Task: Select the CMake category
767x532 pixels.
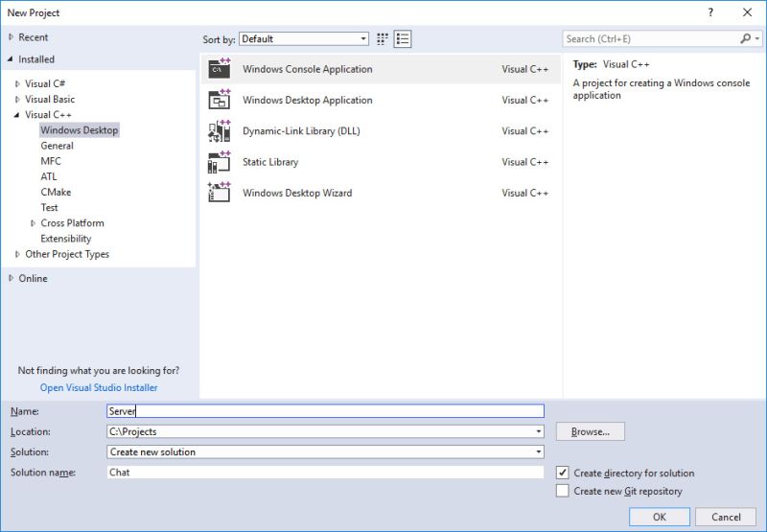Action: coord(56,192)
